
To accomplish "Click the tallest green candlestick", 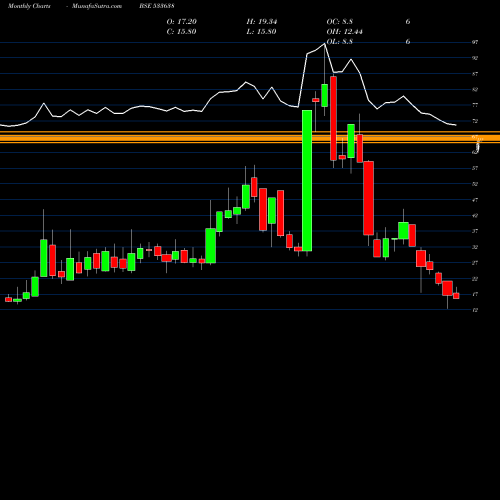I will tap(307, 181).
